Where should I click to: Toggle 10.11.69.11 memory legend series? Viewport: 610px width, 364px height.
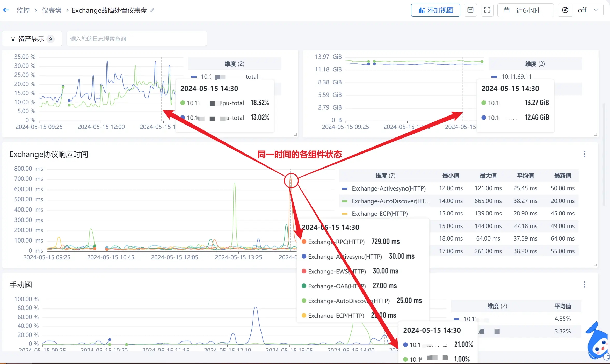point(511,77)
